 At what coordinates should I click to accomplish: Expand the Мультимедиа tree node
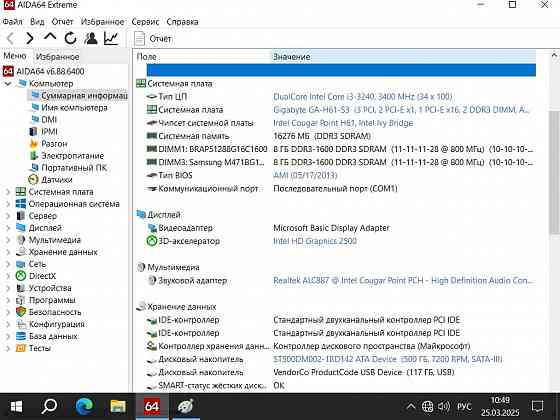[x=8, y=240]
